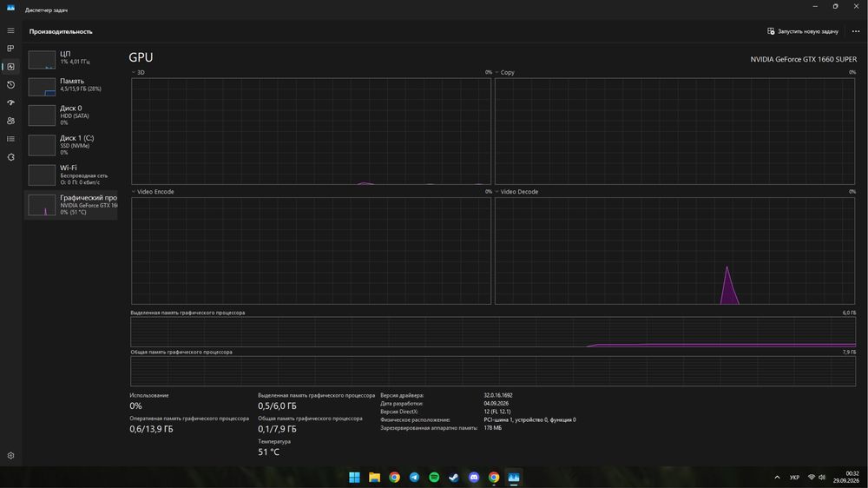Open the Windows Start menu
868x488 pixels.
tap(354, 477)
